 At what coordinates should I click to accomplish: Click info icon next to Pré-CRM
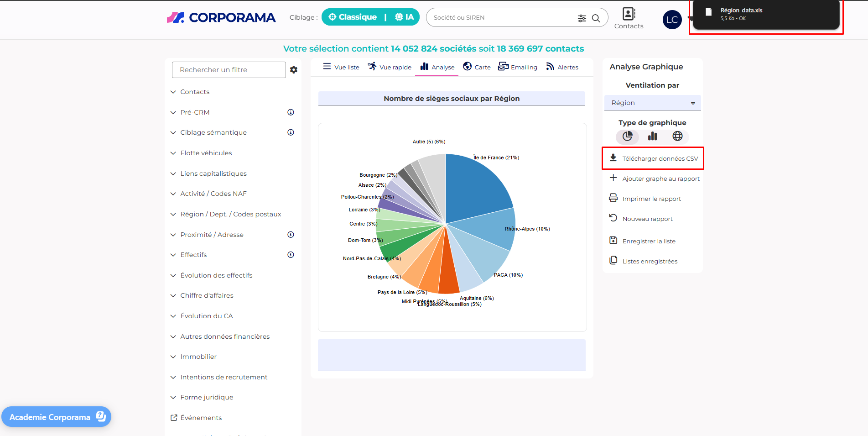tap(291, 112)
